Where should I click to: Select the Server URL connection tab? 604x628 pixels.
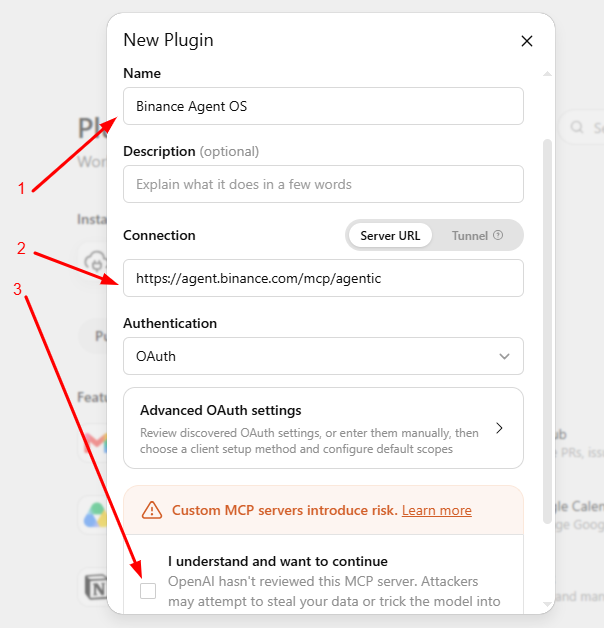[x=390, y=236]
